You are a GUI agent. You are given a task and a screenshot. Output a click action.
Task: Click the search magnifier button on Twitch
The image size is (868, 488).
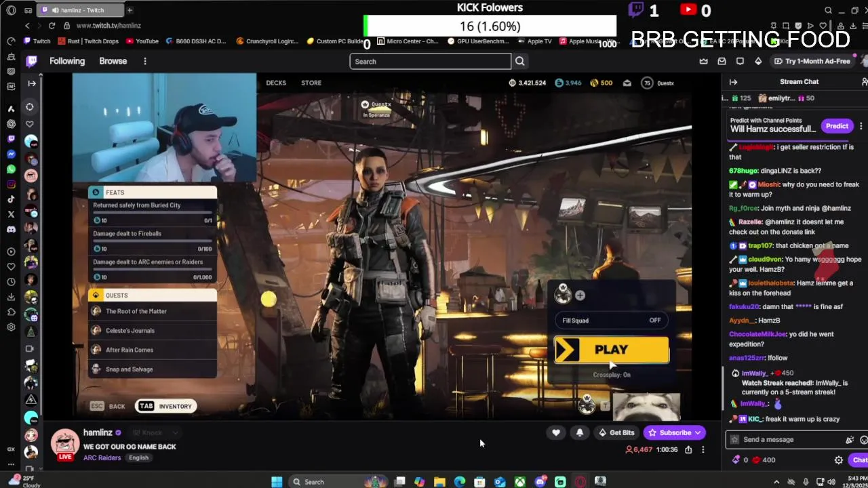pos(519,61)
